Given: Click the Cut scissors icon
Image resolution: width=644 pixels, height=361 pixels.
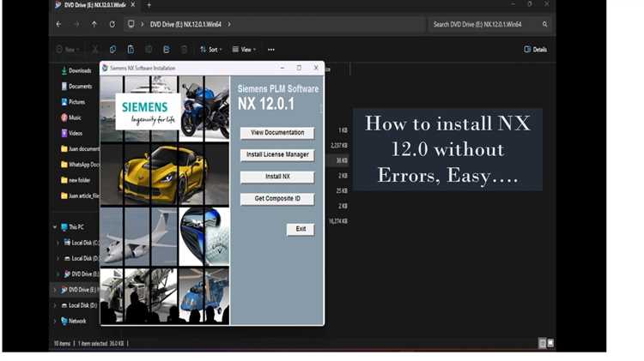Looking at the screenshot, I should (94, 50).
